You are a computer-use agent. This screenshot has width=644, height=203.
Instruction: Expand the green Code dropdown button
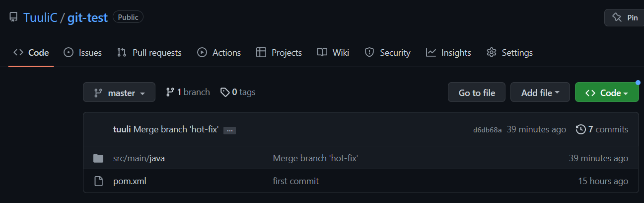point(606,93)
